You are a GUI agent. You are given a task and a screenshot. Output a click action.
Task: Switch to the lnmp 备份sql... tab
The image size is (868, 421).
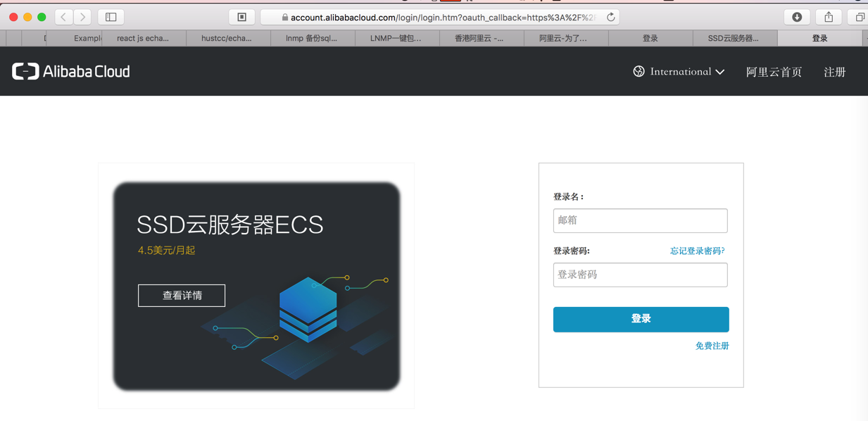tap(312, 38)
